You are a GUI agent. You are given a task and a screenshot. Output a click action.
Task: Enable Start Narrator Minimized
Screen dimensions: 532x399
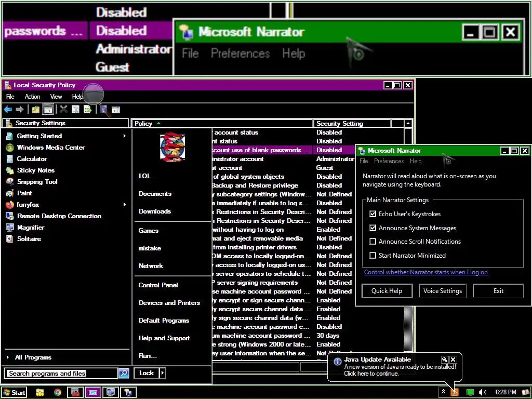pos(373,256)
